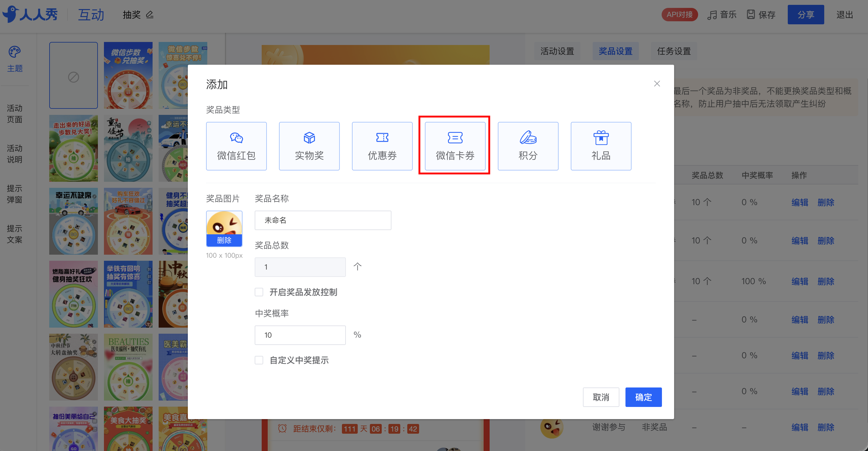The height and width of the screenshot is (451, 868).
Task: Open the 活动页面 sidebar section
Action: [x=15, y=113]
